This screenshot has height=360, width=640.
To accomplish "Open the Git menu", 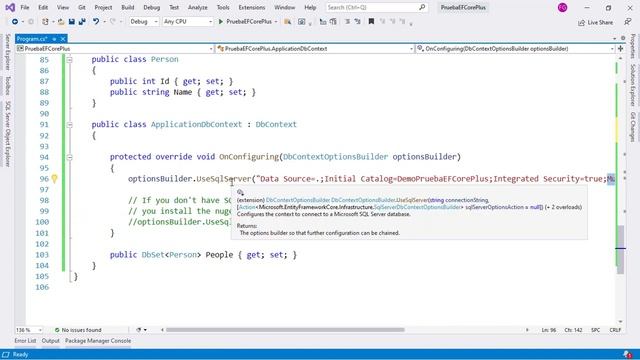I will click(82, 7).
